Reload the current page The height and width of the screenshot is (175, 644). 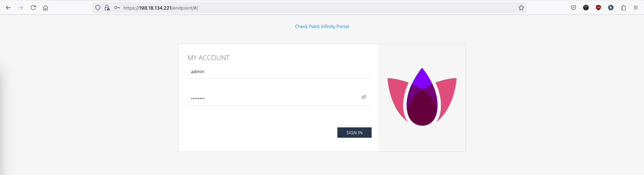33,8
